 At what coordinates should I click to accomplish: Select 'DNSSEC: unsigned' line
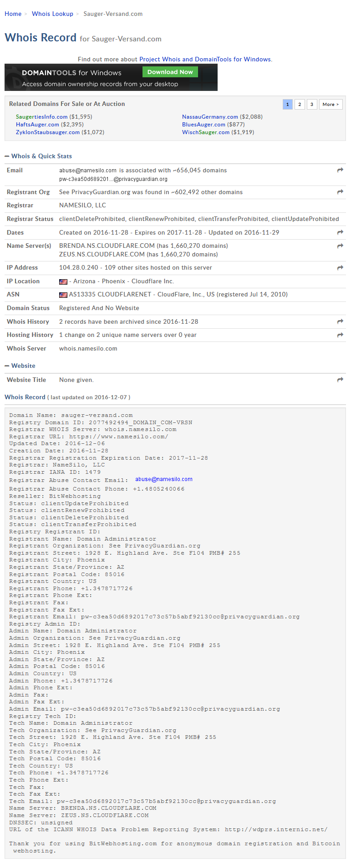[x=41, y=823]
